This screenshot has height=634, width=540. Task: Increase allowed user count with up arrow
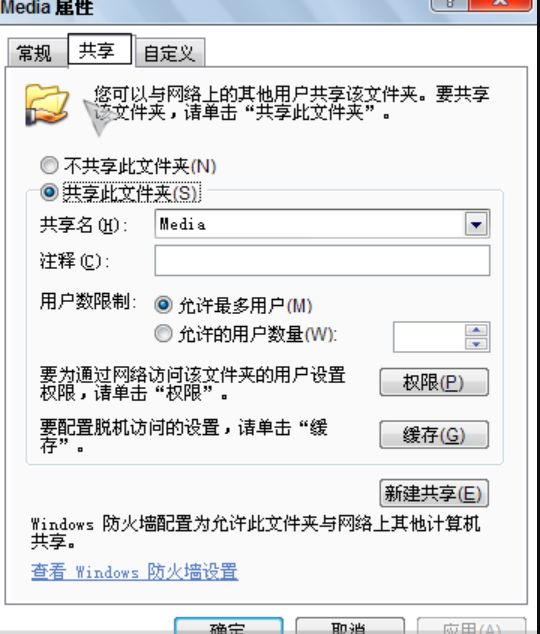tap(476, 330)
